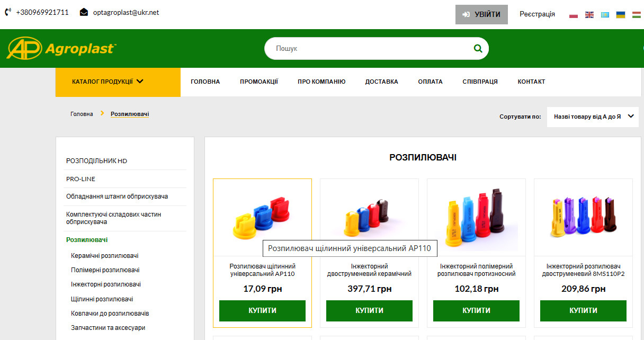
Task: Select the green Розпилювачі sidebar category
Action: pos(87,240)
